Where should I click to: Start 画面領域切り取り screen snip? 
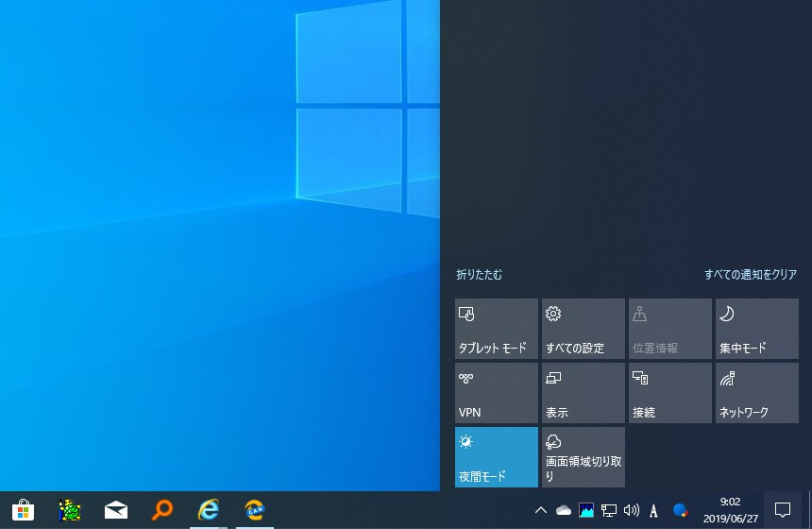pos(584,457)
